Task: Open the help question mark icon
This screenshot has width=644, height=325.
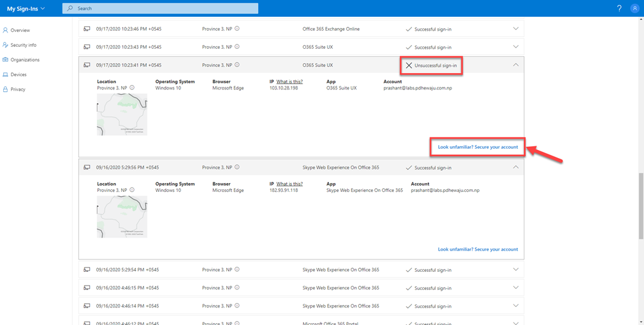Action: (620, 8)
